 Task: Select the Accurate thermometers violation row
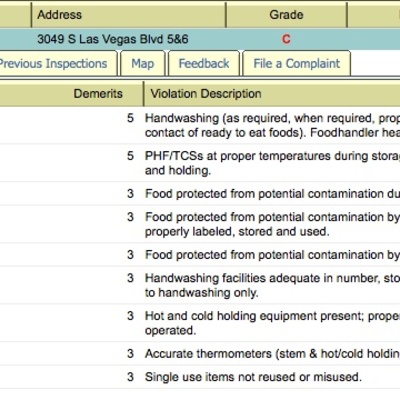200,354
